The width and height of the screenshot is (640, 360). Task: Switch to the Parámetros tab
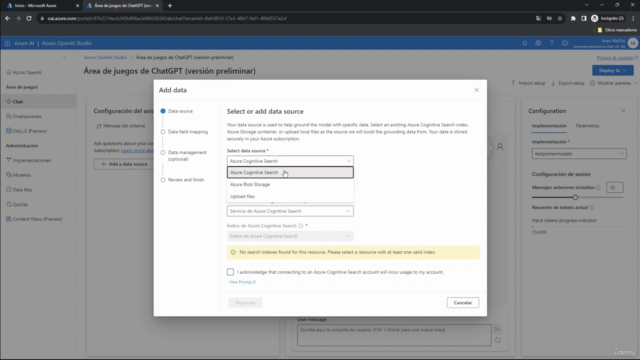point(587,126)
